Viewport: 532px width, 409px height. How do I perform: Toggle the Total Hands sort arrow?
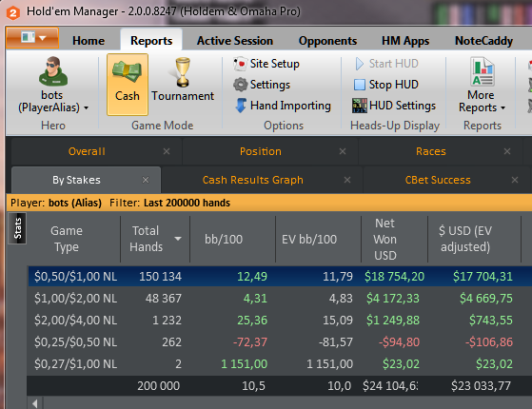point(177,239)
